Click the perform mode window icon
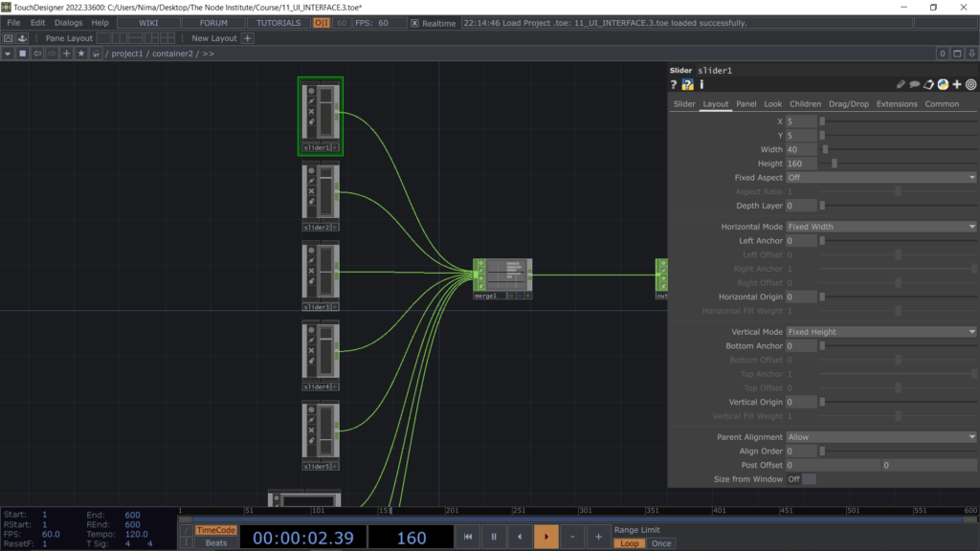This screenshot has width=980, height=551. click(x=8, y=38)
